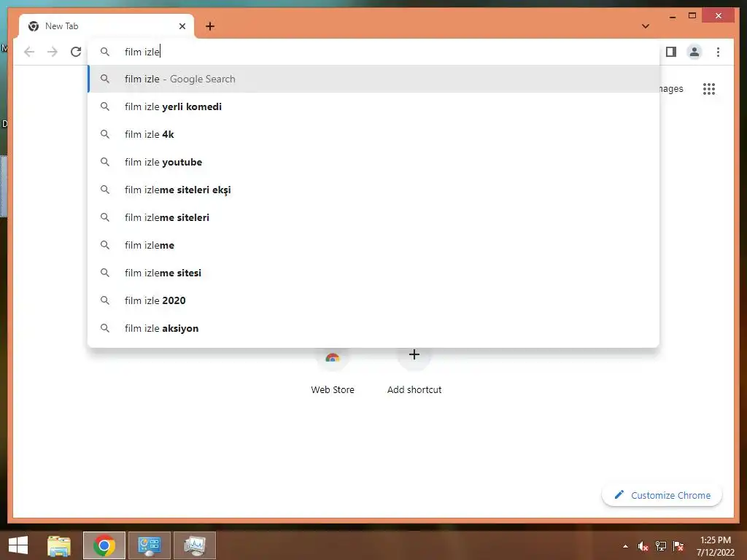Open File Explorer from the taskbar
Viewport: 747px width, 560px height.
59,545
